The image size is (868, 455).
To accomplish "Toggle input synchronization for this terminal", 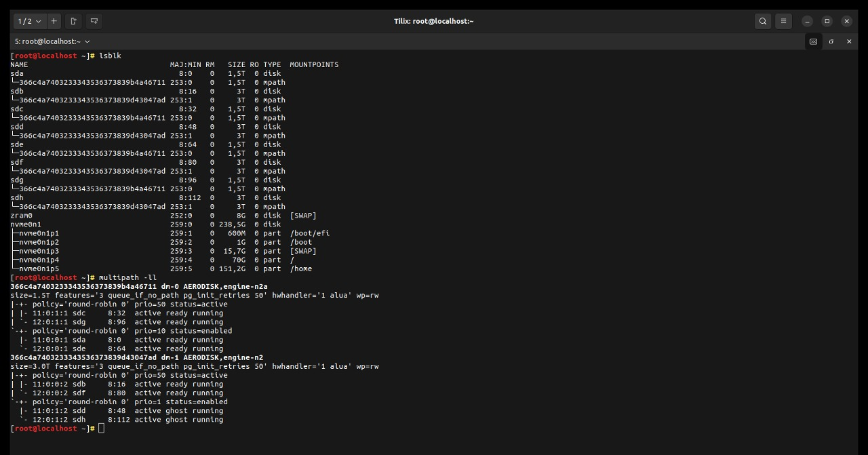I will coord(813,41).
